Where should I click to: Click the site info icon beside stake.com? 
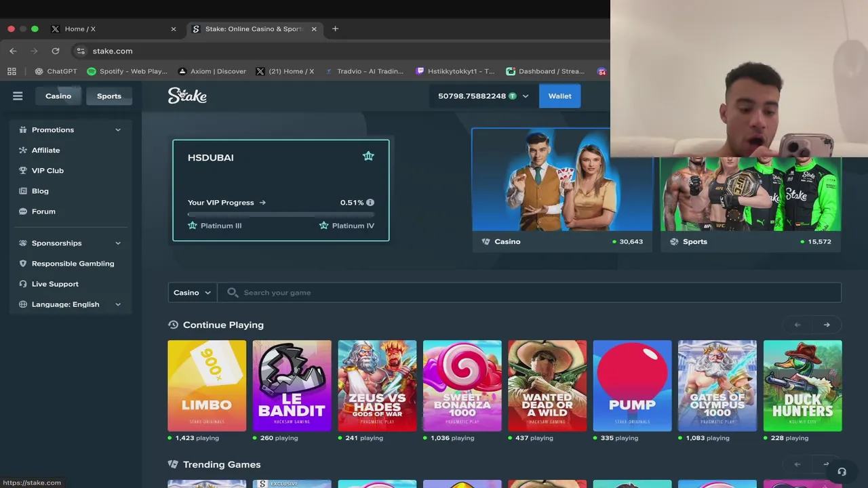(x=81, y=51)
